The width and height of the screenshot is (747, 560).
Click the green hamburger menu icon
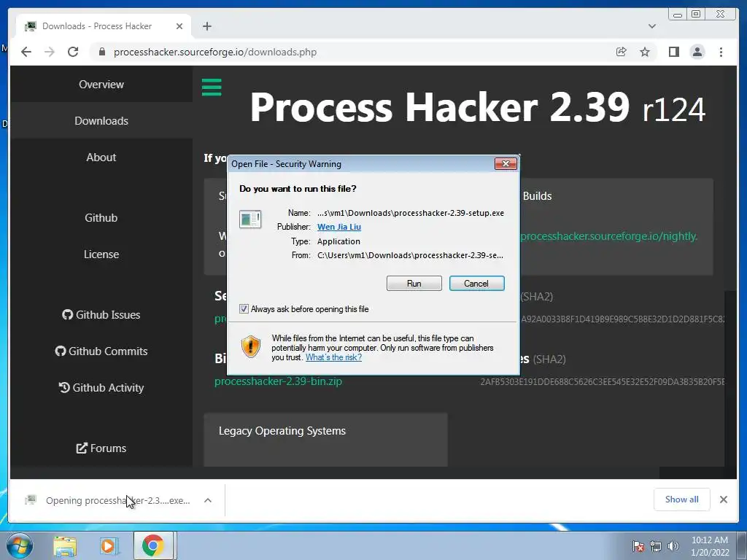212,87
